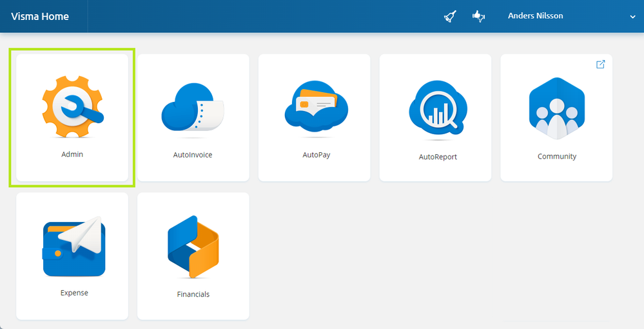Click the AutoReport label text
644x329 pixels.
click(438, 157)
